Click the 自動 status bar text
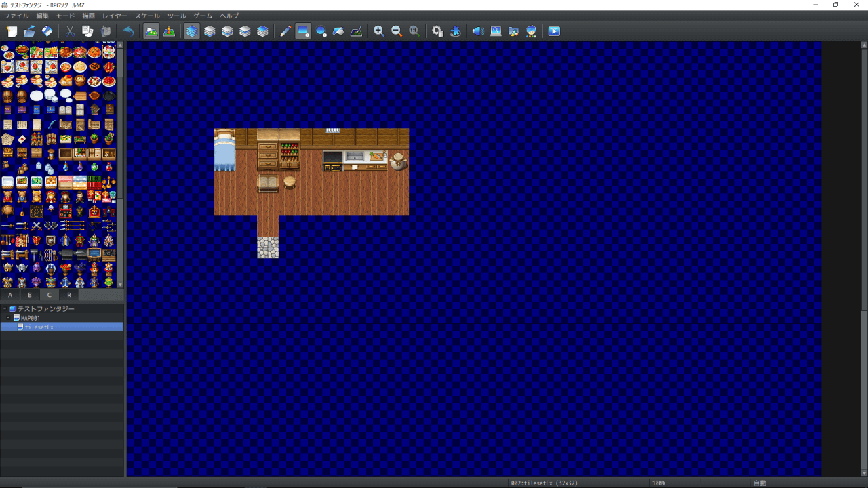 click(760, 483)
